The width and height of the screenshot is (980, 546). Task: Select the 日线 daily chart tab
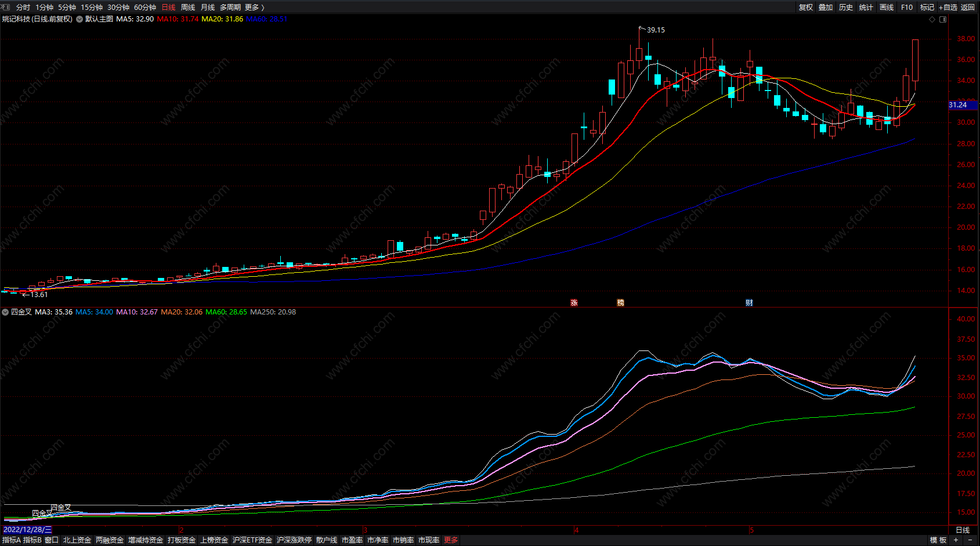[168, 8]
